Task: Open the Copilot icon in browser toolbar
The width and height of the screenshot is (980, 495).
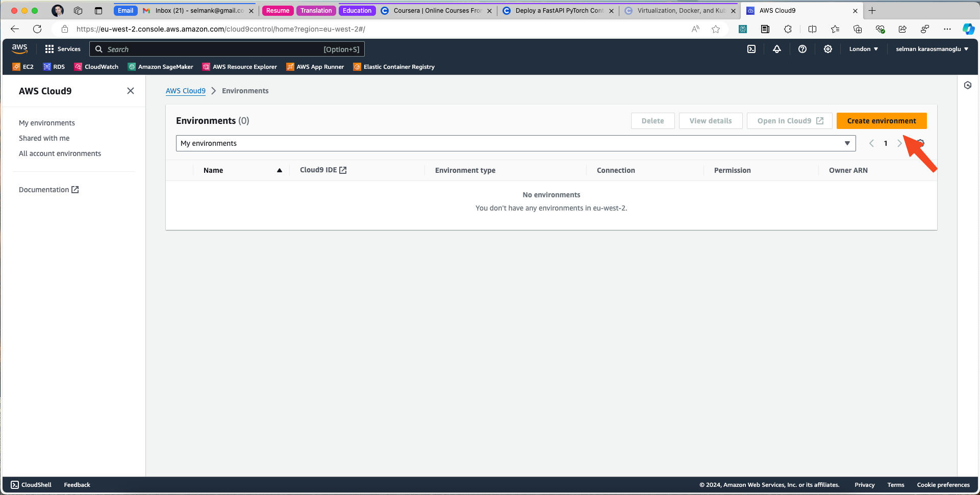Action: [968, 29]
